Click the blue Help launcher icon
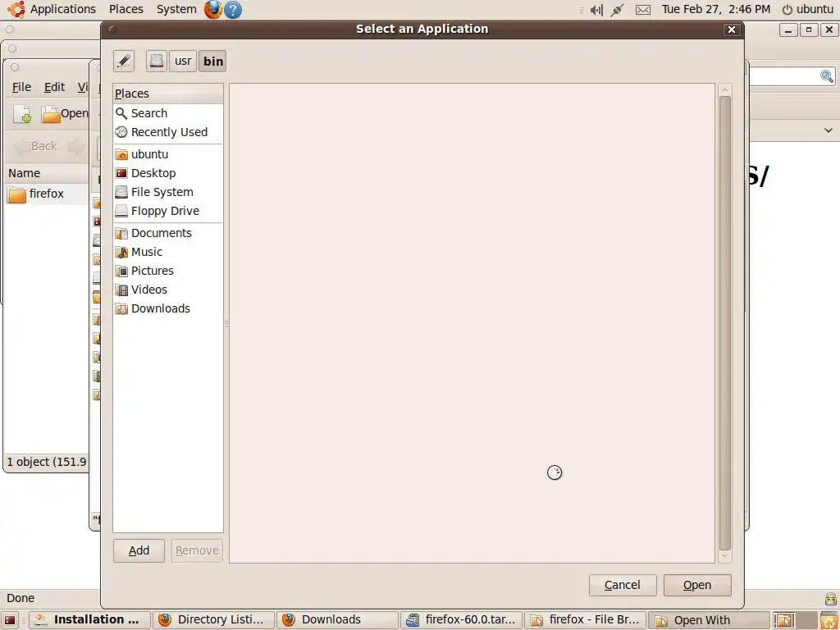The image size is (840, 630). (232, 10)
